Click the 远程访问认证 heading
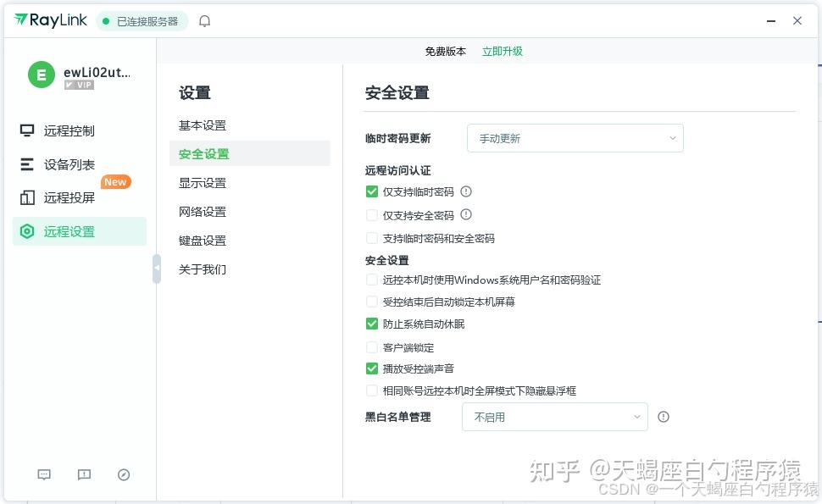 [398, 170]
